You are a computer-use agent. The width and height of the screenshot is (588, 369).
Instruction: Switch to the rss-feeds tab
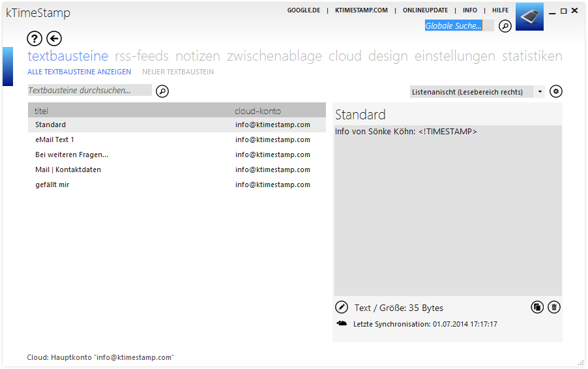coord(141,56)
